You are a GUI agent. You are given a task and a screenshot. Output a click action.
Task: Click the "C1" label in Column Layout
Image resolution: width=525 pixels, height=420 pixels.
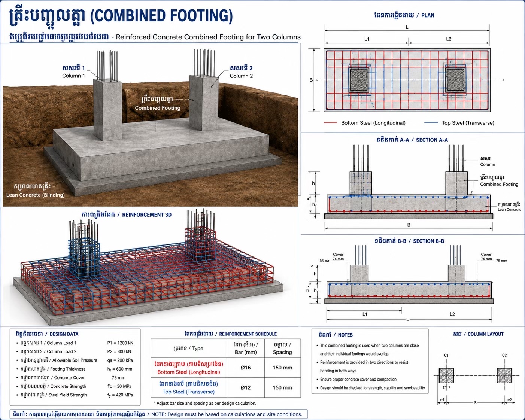(446, 355)
